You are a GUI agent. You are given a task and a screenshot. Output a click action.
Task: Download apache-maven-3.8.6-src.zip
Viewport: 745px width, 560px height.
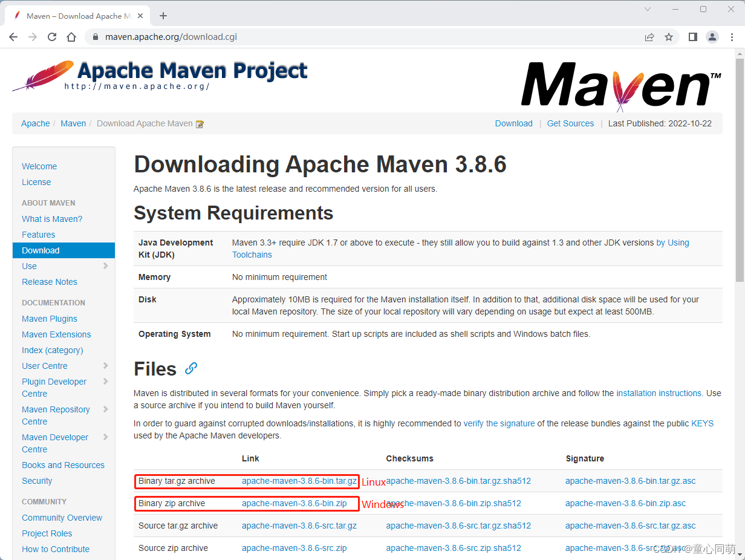pos(294,548)
